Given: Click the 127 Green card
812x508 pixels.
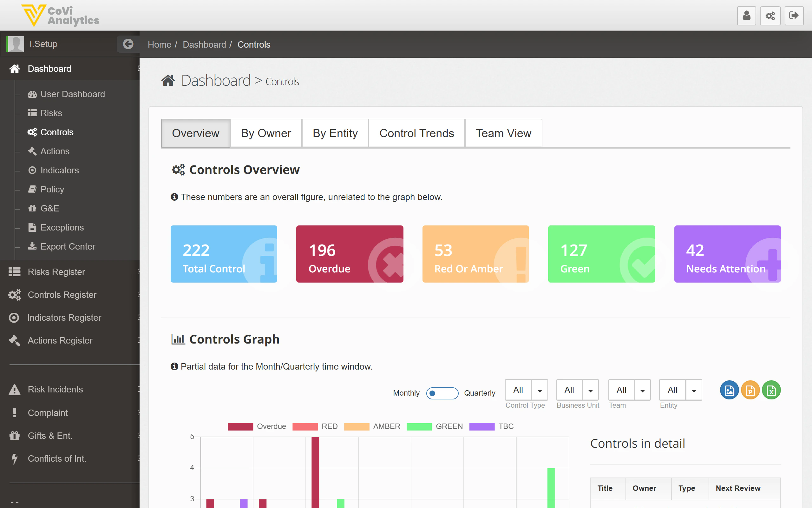Looking at the screenshot, I should 602,254.
